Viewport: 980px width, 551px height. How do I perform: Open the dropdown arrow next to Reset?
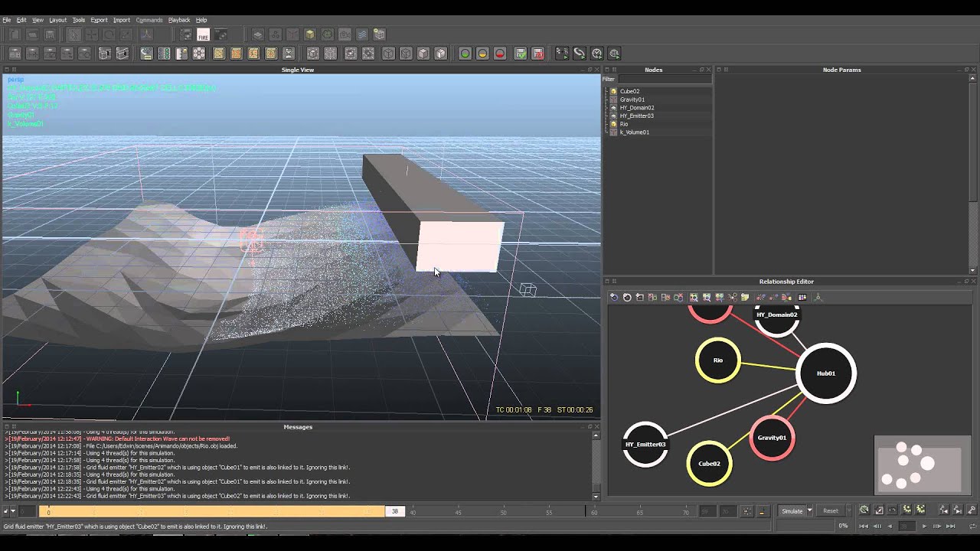(x=849, y=511)
